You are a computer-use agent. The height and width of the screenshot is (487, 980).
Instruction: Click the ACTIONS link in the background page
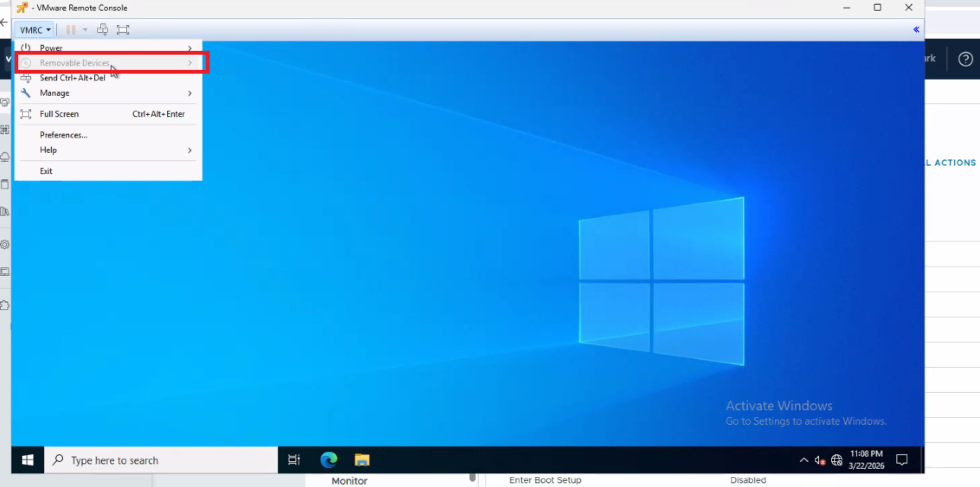coord(950,163)
